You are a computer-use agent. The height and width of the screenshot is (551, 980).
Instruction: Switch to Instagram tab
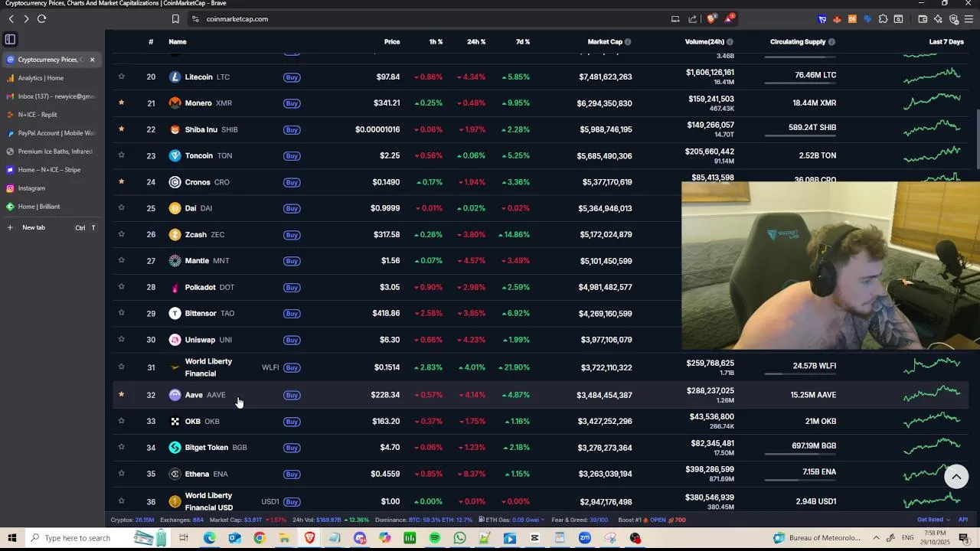point(52,188)
